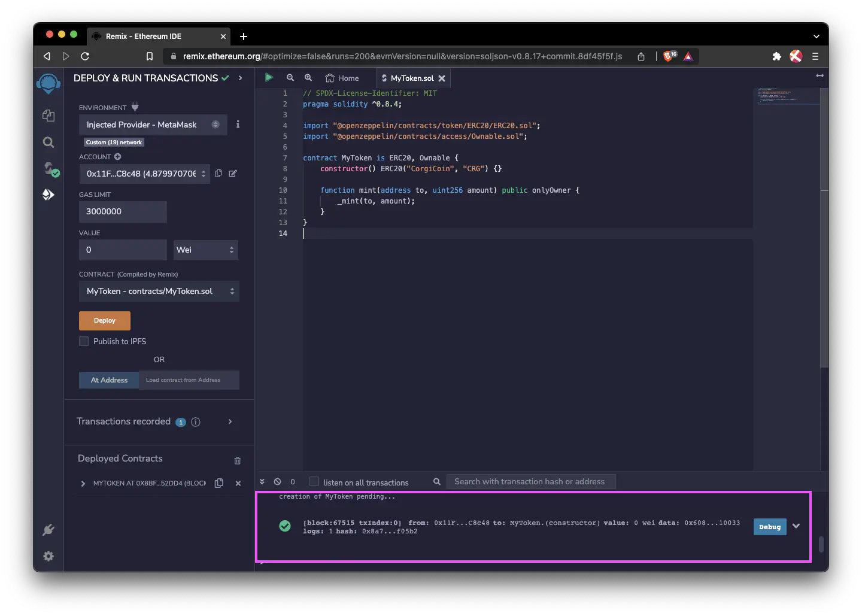This screenshot has height=616, width=862.
Task: Click the At Address button
Action: pyautogui.click(x=109, y=380)
